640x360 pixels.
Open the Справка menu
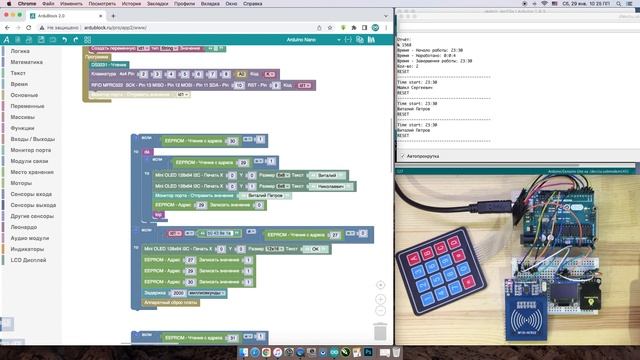tap(253, 4)
